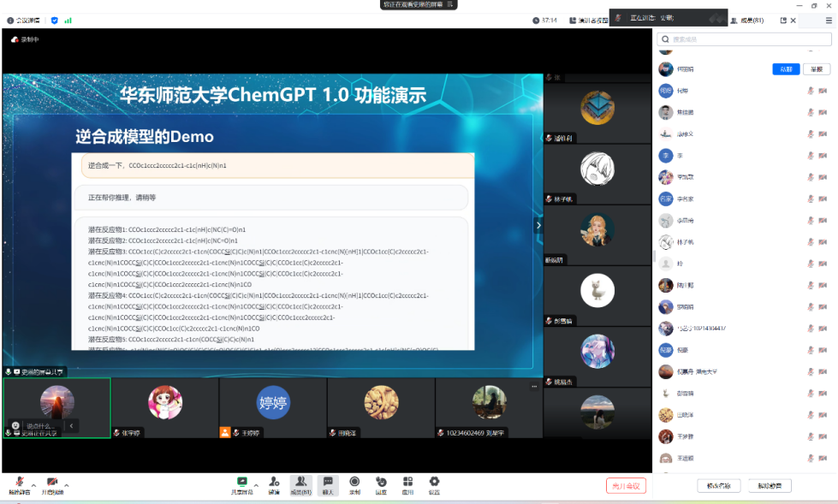
Task: Collapse video sidebar with the arrow handle
Action: pos(538,225)
